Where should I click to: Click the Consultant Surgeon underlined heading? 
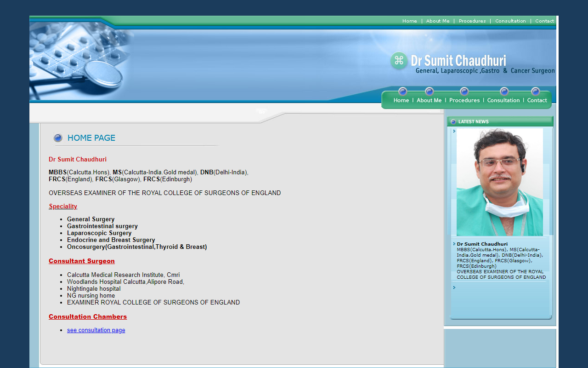[x=81, y=261]
